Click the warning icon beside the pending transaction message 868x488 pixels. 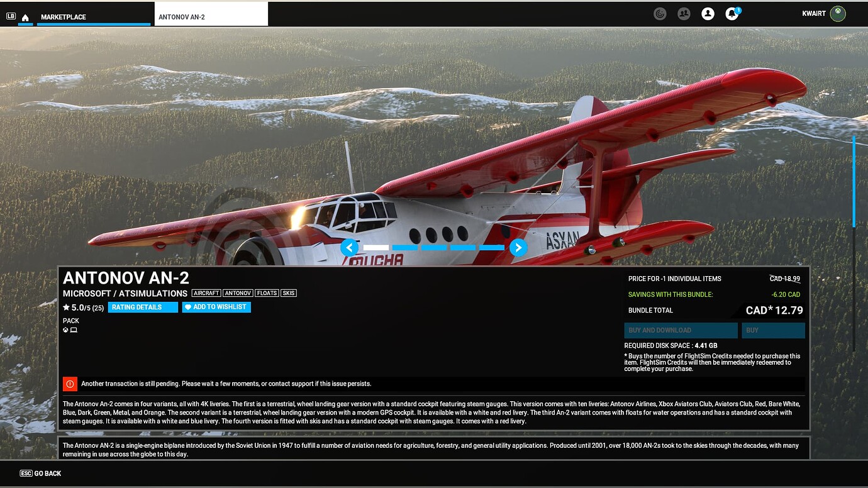tap(70, 384)
